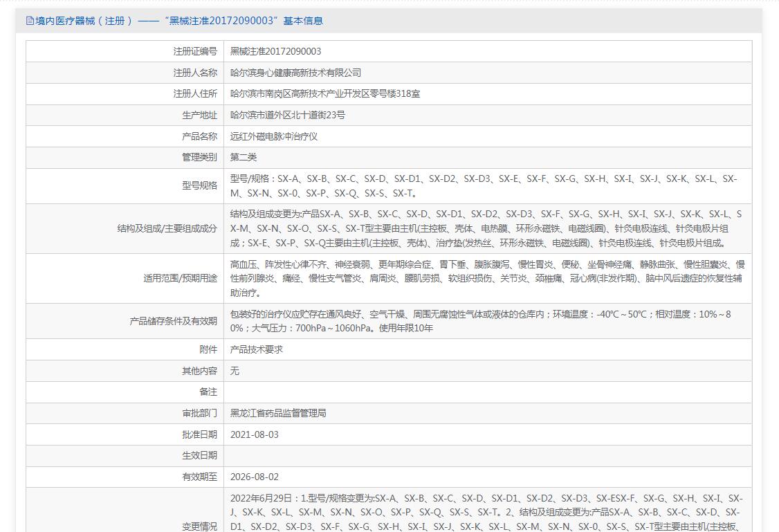The image size is (779, 532).
Task: Select 黑龙江省药品监督管理局 value
Action: (x=278, y=413)
